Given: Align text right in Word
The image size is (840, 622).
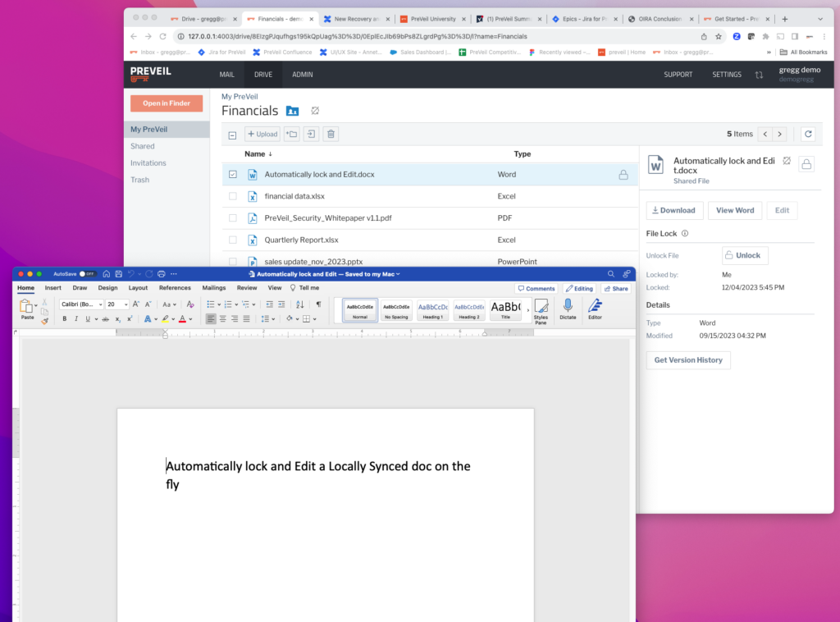Looking at the screenshot, I should [x=235, y=318].
